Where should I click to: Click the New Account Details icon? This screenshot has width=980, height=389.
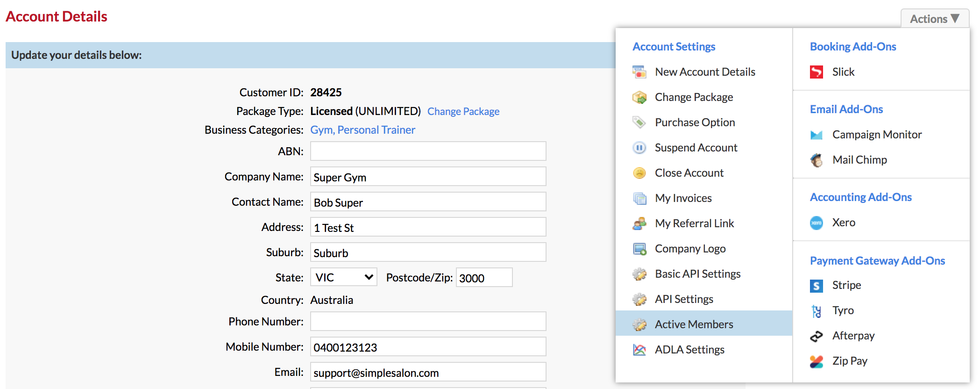point(639,72)
